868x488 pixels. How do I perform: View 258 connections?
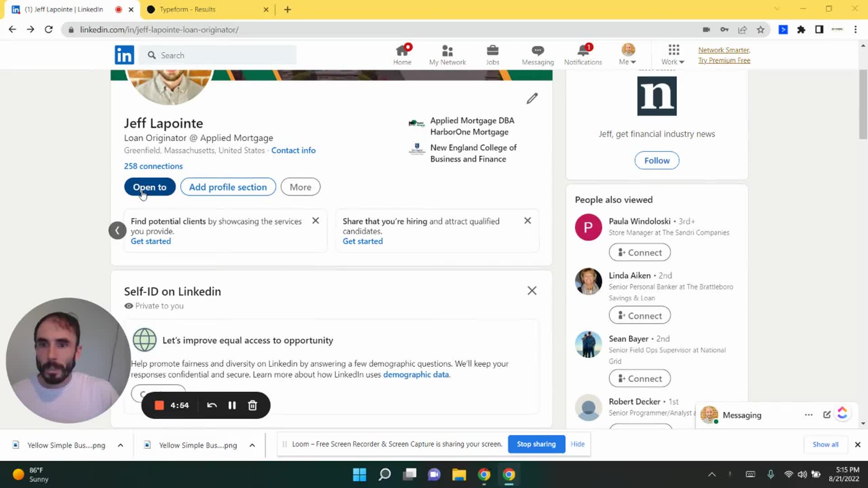tap(153, 166)
